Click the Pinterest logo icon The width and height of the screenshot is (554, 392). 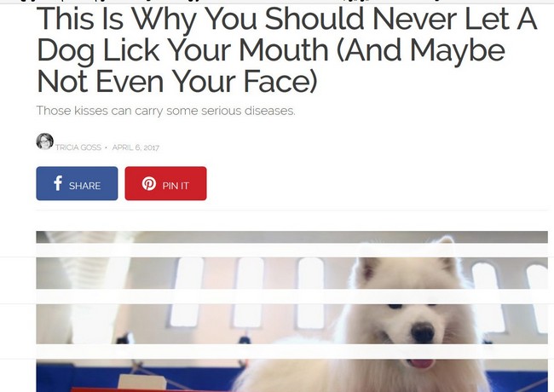pyautogui.click(x=149, y=183)
